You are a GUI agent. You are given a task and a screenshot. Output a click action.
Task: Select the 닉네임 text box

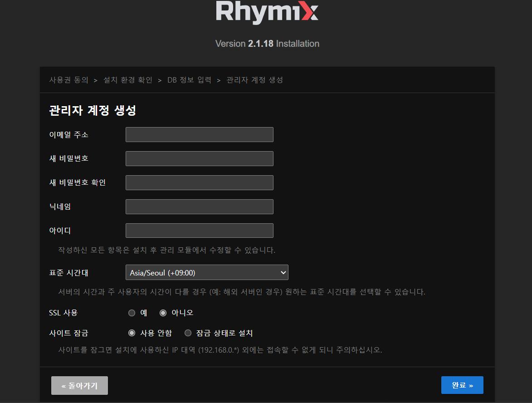pyautogui.click(x=199, y=207)
